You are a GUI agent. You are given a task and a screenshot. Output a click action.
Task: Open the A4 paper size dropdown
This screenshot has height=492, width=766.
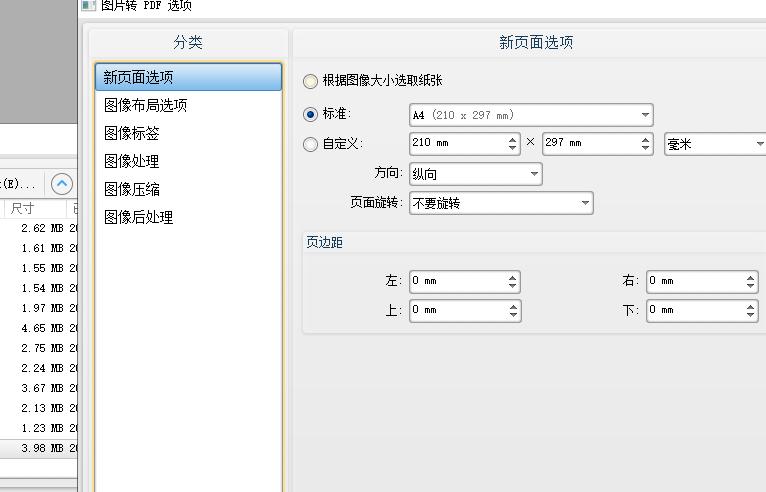530,115
